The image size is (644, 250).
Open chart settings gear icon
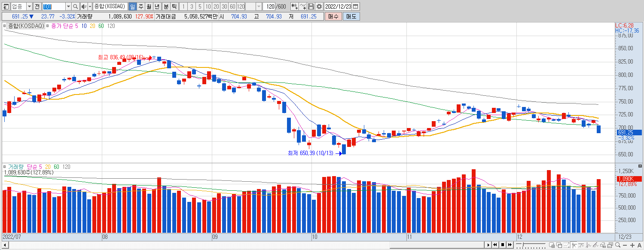pos(319,6)
